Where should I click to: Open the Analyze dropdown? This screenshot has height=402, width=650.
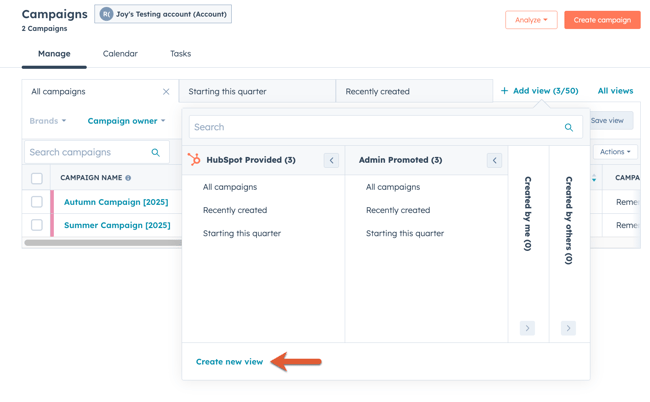coord(531,20)
